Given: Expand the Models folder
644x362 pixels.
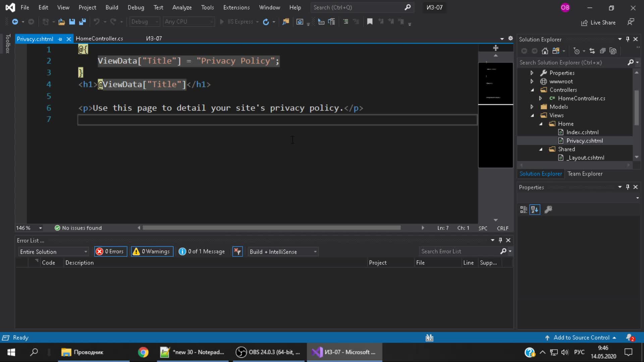Looking at the screenshot, I should pyautogui.click(x=532, y=107).
